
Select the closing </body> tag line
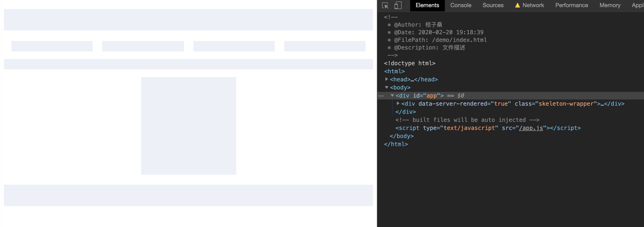point(402,136)
